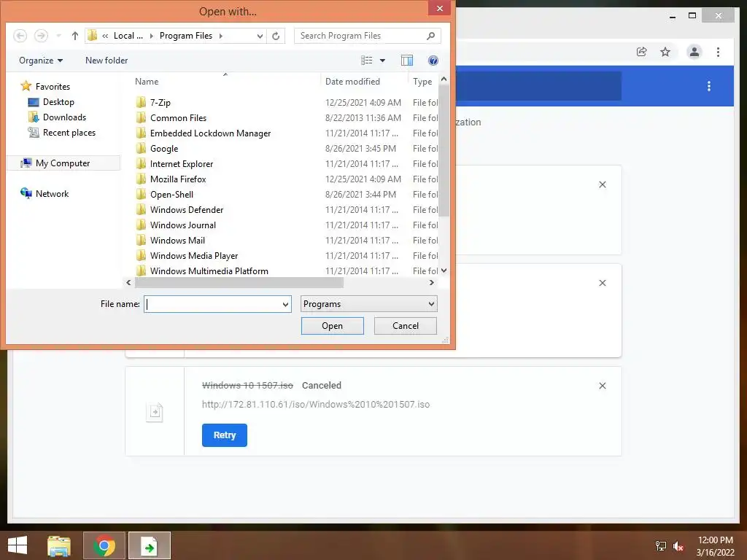
Task: Select the Windows Multimedia Platform folder
Action: click(x=209, y=271)
